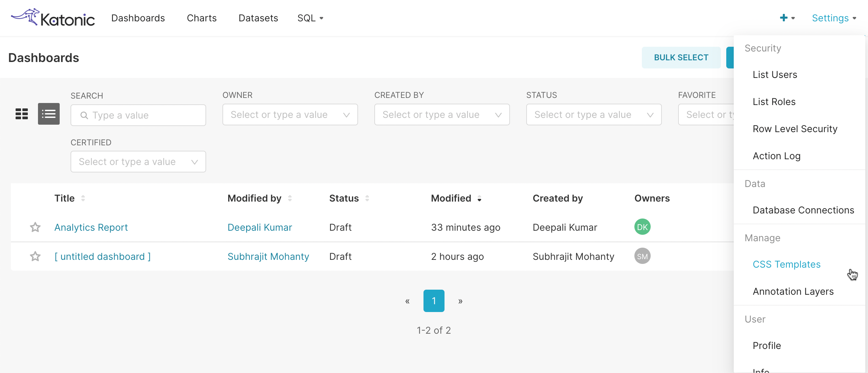This screenshot has width=868, height=373.
Task: Sort by Title column arrows
Action: click(83, 198)
